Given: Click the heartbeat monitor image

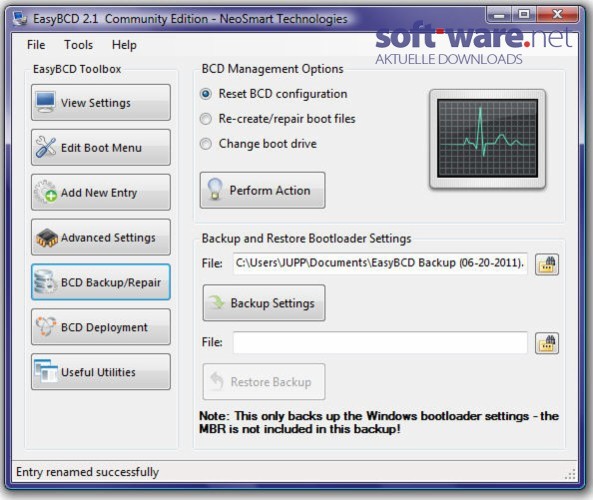Looking at the screenshot, I should coord(487,139).
